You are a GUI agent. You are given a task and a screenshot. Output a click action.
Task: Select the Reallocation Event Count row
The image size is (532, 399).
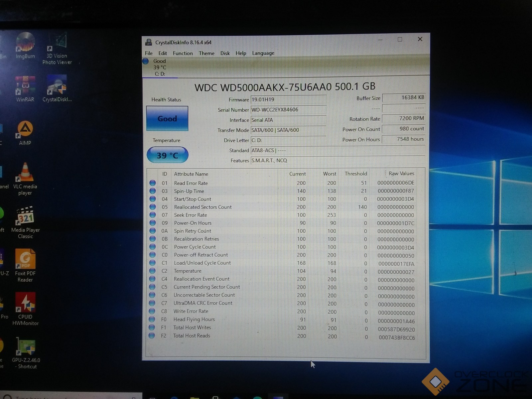(x=286, y=279)
